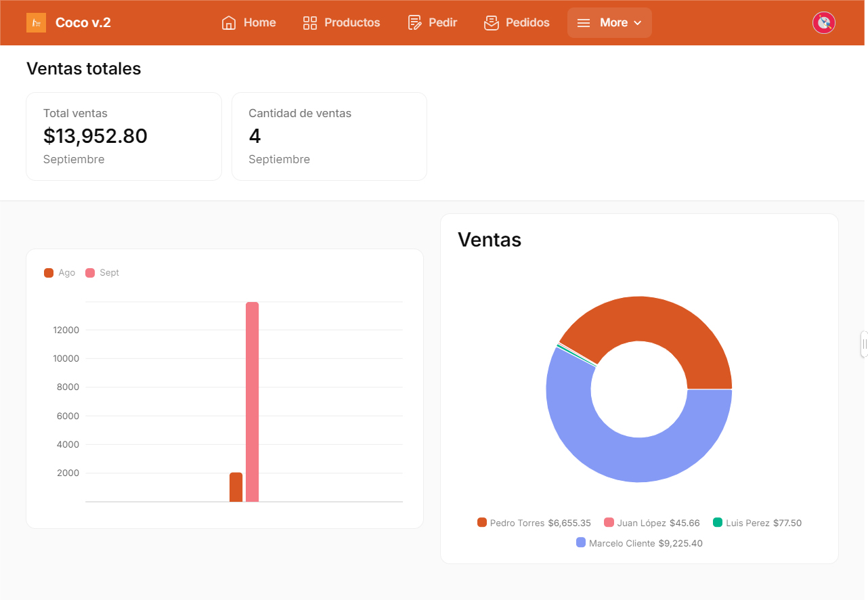Click the Luis Perez legend entry
Viewport: 868px width, 600px height.
coord(757,522)
